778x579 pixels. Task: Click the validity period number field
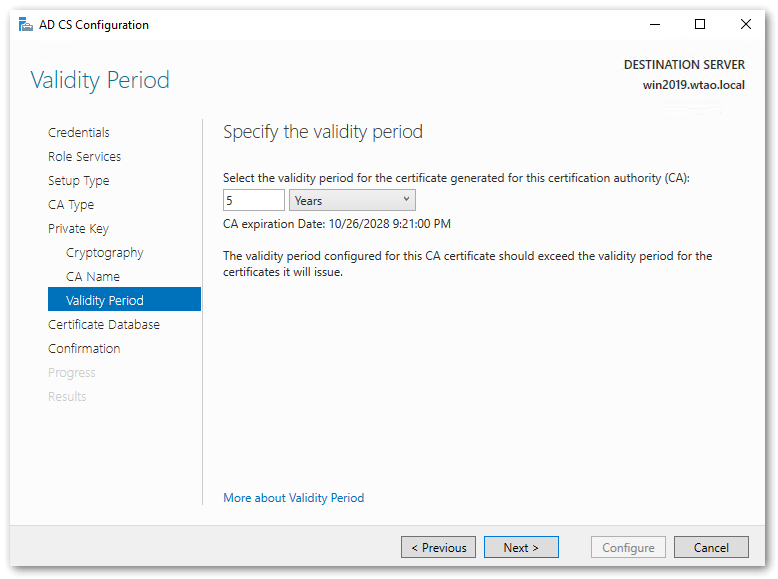pos(253,200)
